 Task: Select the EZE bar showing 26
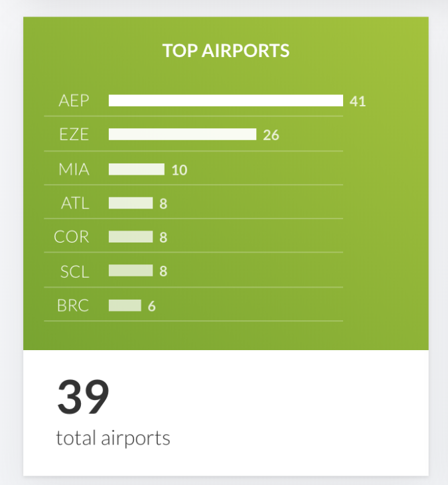(183, 134)
